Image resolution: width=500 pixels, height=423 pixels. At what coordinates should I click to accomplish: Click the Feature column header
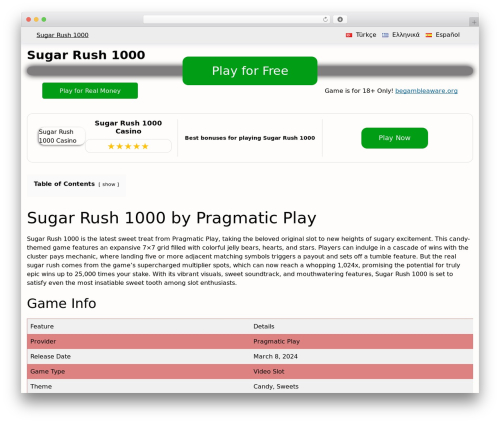139,326
